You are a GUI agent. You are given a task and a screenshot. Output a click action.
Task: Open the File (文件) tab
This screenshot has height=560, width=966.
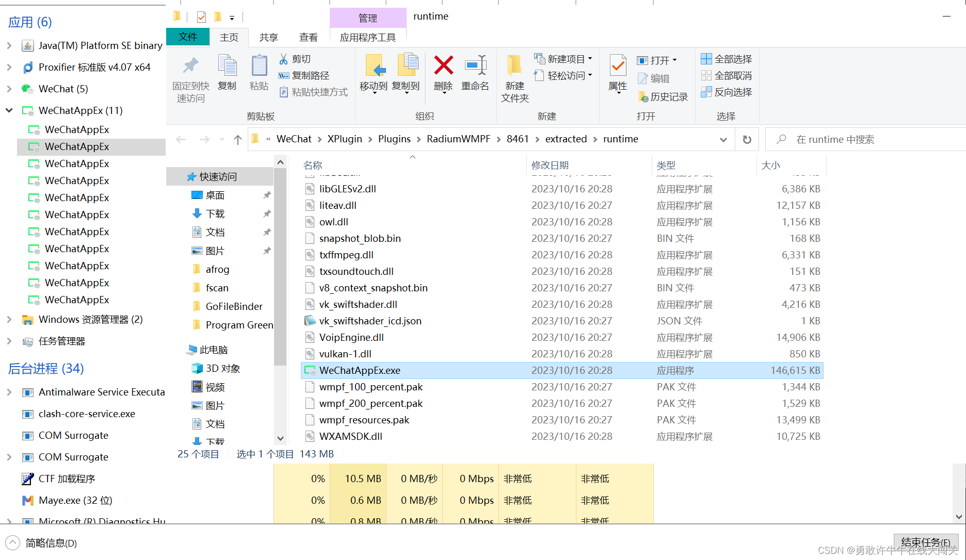pyautogui.click(x=188, y=37)
